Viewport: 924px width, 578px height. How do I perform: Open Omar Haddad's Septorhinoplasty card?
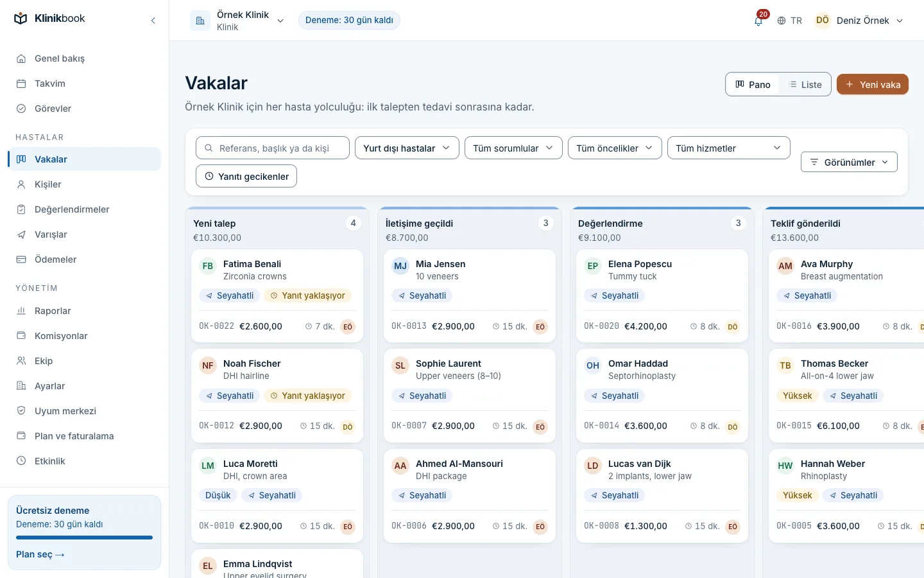[662, 396]
